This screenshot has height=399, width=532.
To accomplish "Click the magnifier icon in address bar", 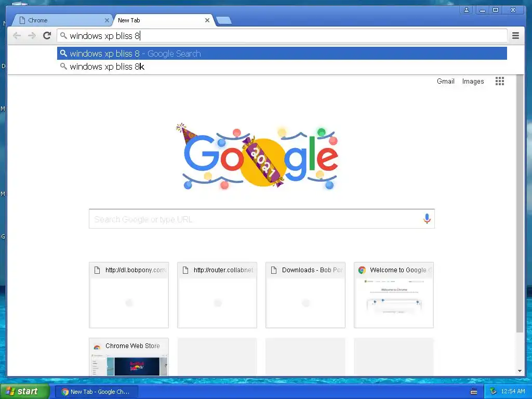I will coord(63,35).
